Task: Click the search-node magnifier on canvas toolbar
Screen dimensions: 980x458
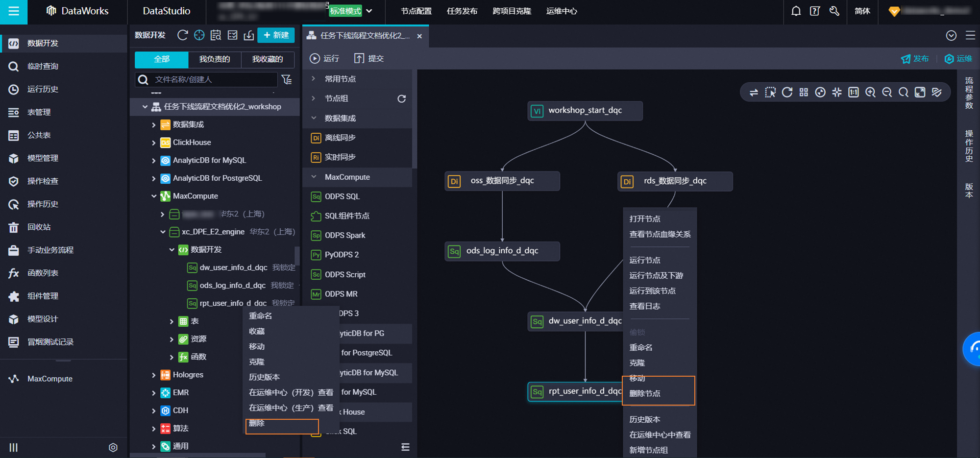Action: tap(904, 92)
